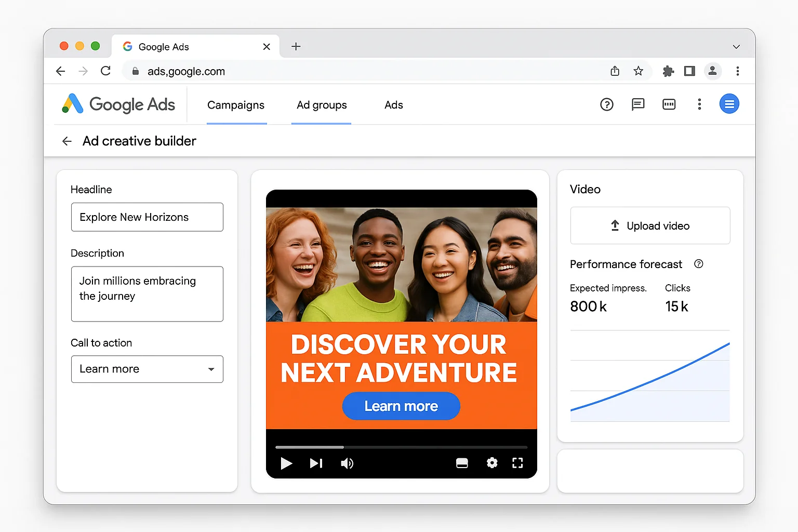Image resolution: width=798 pixels, height=532 pixels.
Task: Click the Google Ads logo
Action: (118, 104)
